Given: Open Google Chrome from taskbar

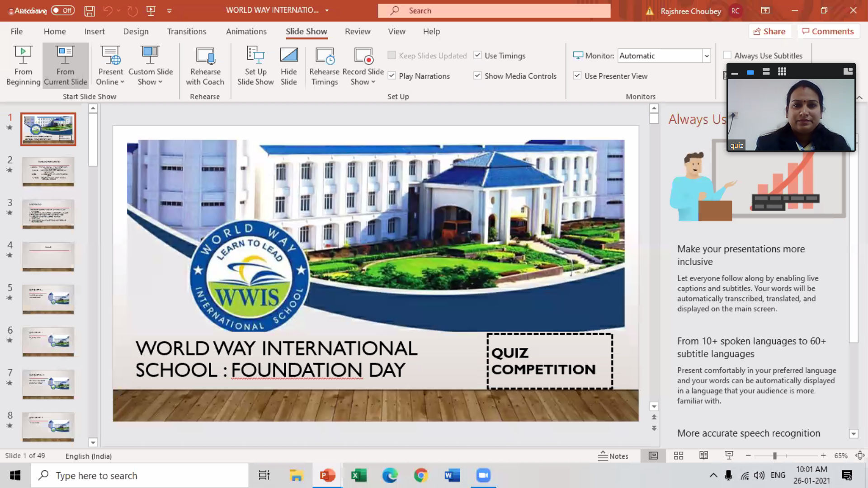Looking at the screenshot, I should click(x=421, y=475).
